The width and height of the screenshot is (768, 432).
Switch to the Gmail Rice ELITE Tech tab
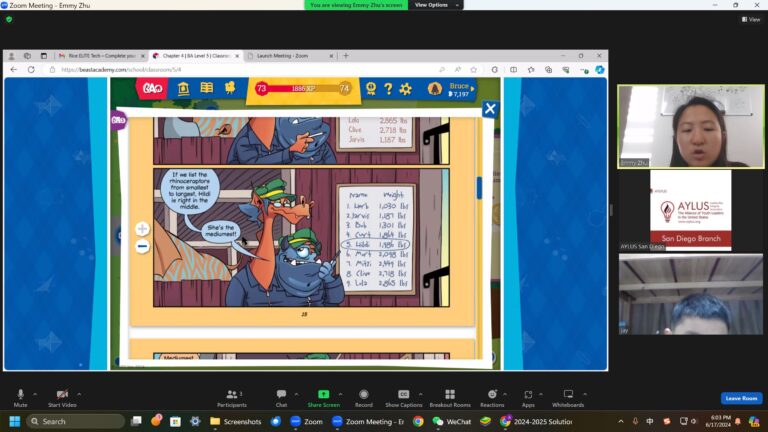(x=101, y=56)
